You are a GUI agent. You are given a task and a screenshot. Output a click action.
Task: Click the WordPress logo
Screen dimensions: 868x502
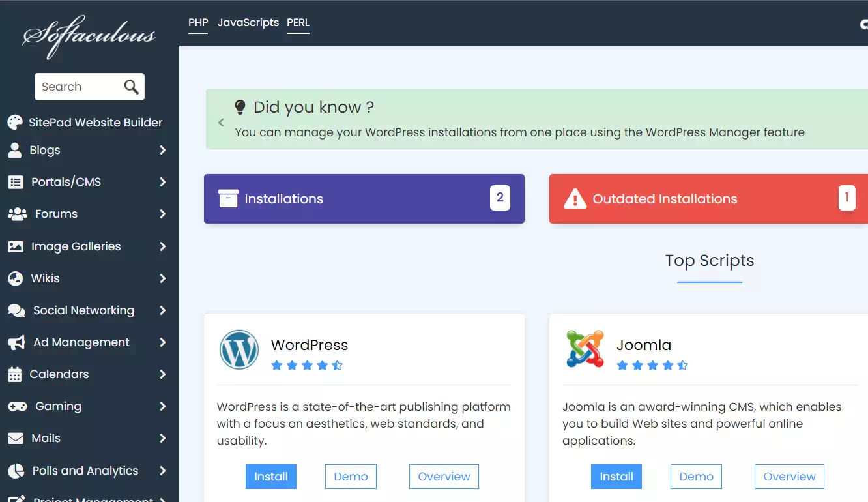pos(239,349)
